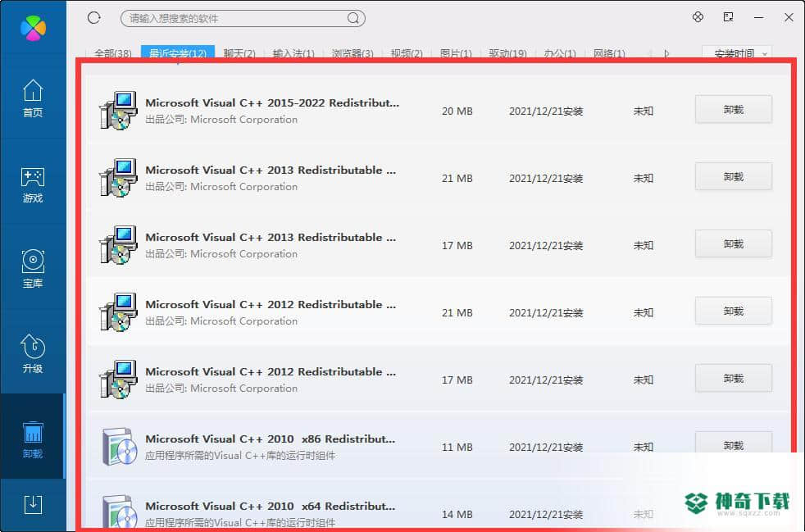Select the Visual C++ 2013 name in the 21 MB row
The width and height of the screenshot is (805, 532).
[x=271, y=170]
